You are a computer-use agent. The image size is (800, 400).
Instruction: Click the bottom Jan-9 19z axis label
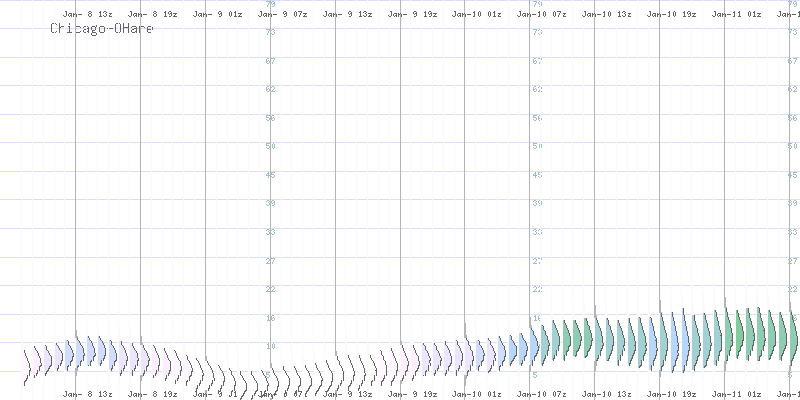click(412, 394)
